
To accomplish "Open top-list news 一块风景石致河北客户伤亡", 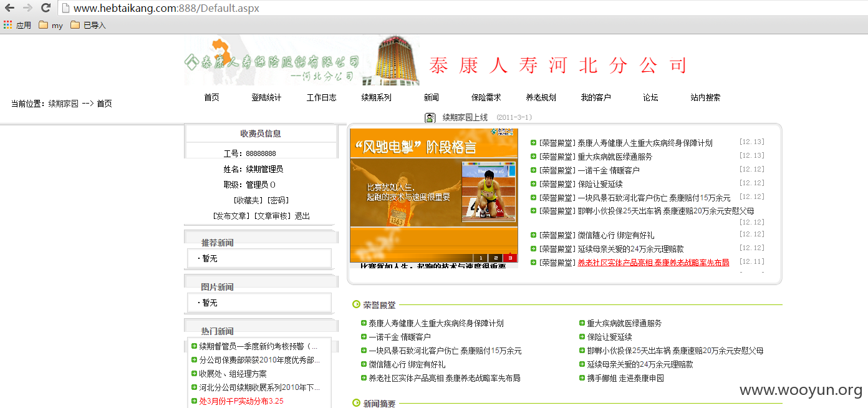I will click(654, 198).
